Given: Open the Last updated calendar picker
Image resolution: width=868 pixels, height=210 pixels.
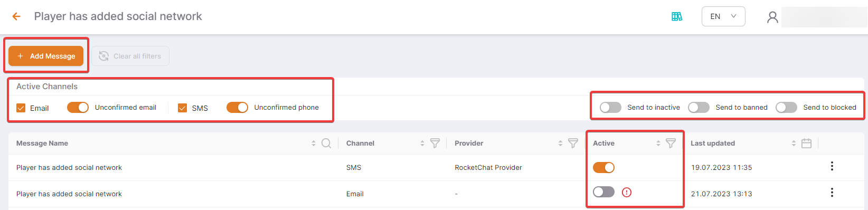Looking at the screenshot, I should (x=806, y=143).
